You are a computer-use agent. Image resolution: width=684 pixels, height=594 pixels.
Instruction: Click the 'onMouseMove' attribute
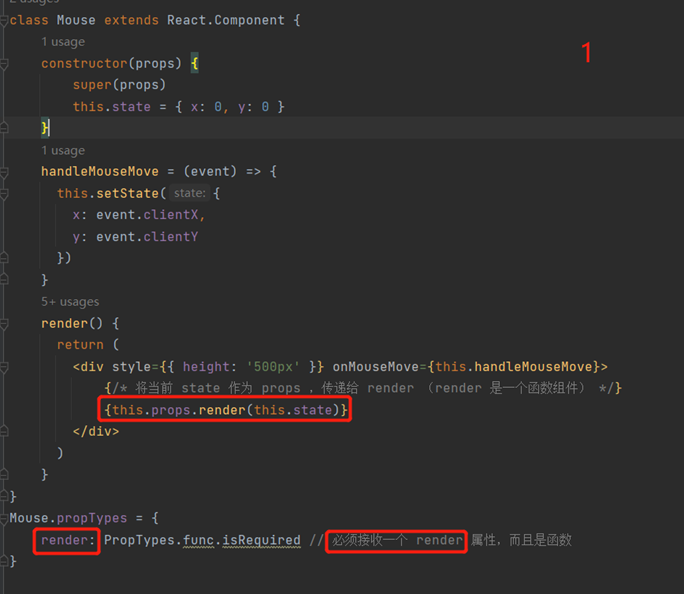click(x=376, y=367)
